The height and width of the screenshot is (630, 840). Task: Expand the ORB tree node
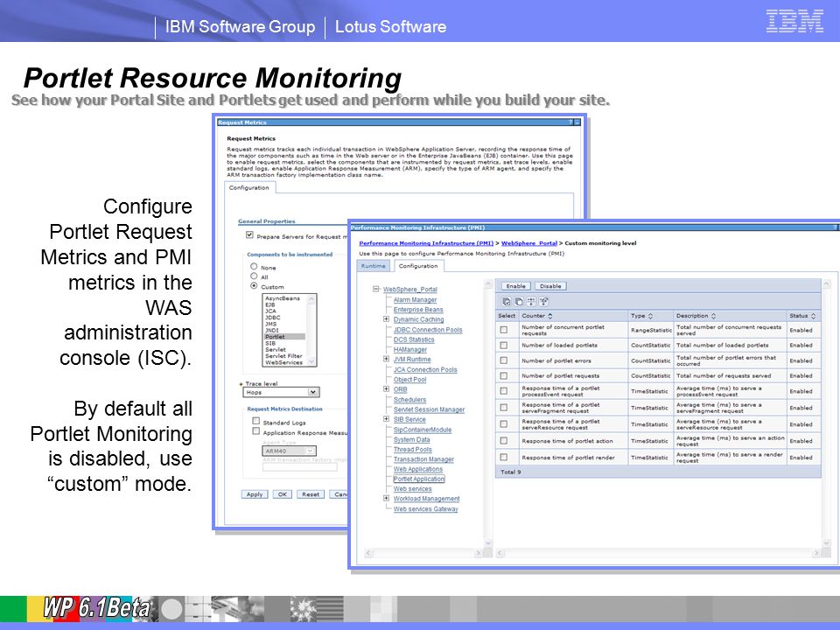(386, 388)
